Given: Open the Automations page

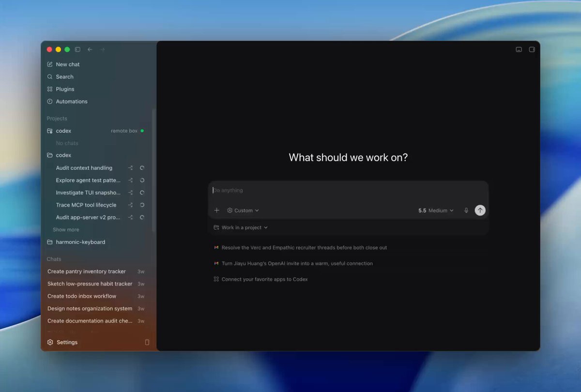Looking at the screenshot, I should point(72,102).
